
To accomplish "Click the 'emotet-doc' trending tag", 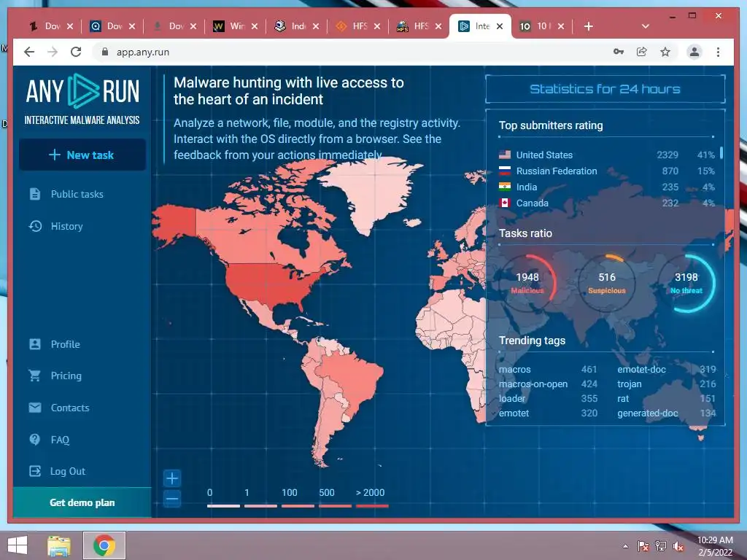I will coord(641,370).
